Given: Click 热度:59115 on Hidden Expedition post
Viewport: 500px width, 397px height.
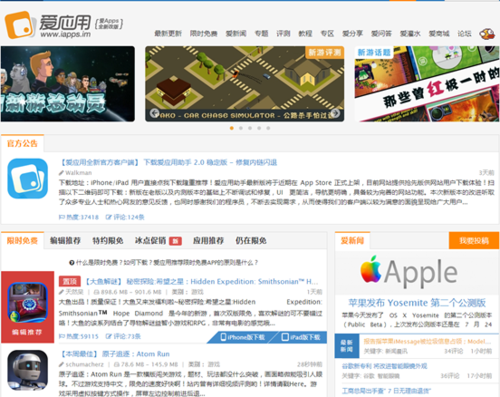Looking at the screenshot, I should 79,336.
